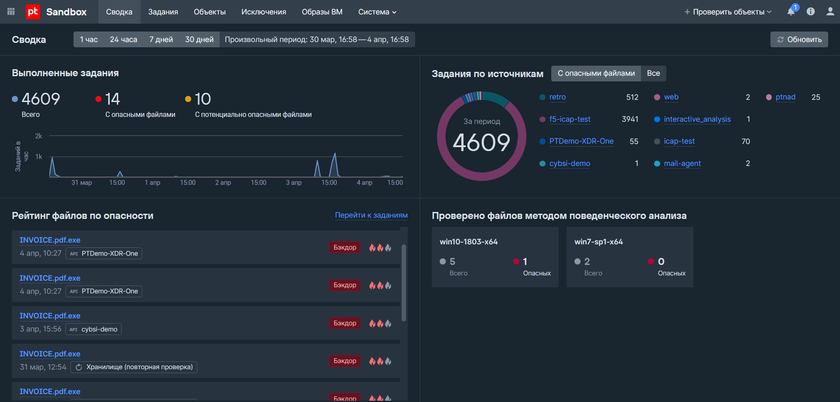Click the refresh icon in Обновить button
The image size is (840, 402).
coord(780,40)
